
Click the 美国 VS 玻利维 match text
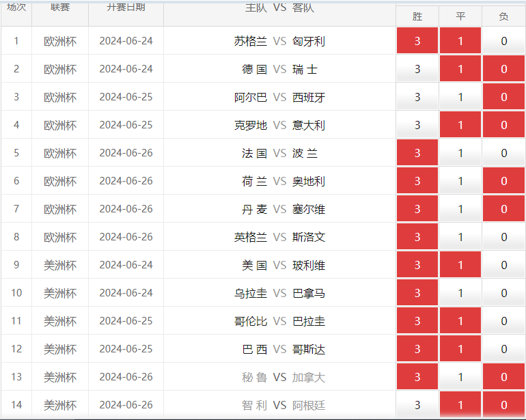[283, 265]
